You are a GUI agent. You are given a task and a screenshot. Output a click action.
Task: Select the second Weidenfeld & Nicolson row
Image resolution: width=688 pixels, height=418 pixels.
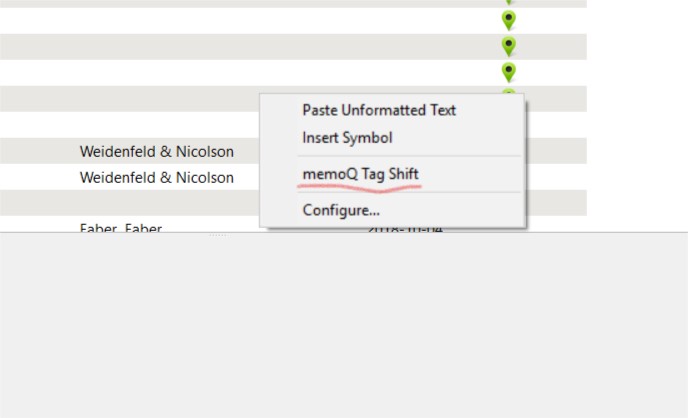click(x=157, y=178)
